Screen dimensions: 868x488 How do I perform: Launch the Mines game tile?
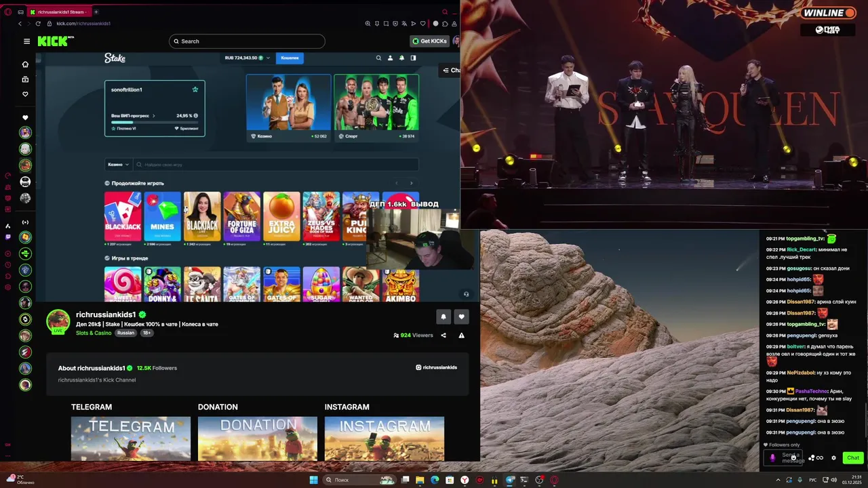[163, 216]
